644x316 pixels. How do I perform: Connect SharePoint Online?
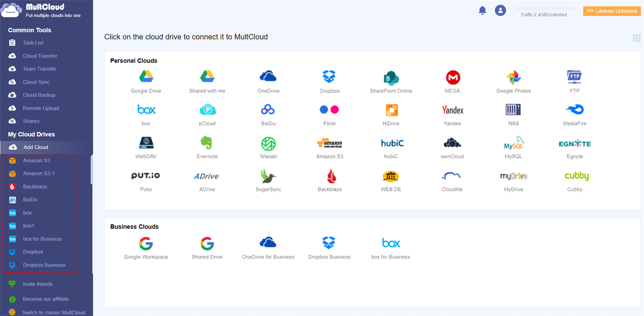(x=391, y=82)
